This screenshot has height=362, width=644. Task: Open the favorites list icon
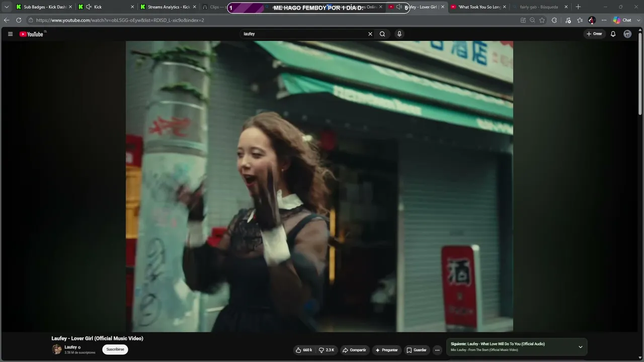pos(580,20)
